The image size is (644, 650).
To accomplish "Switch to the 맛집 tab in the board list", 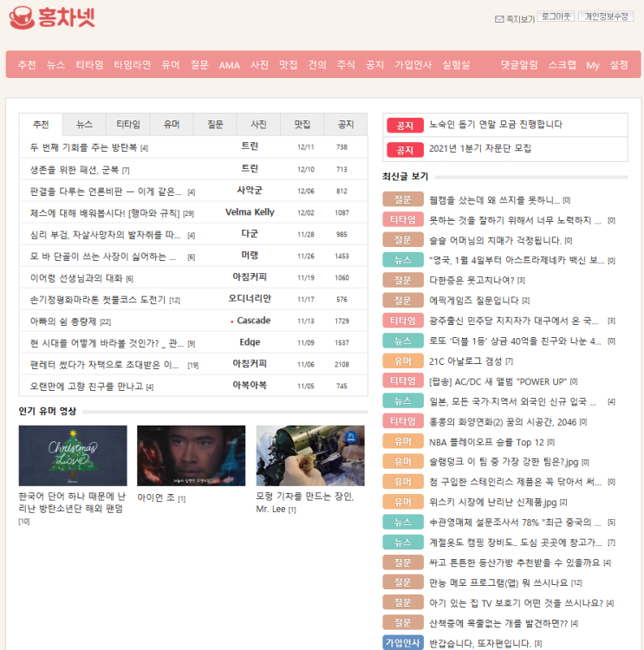I will pos(302,124).
